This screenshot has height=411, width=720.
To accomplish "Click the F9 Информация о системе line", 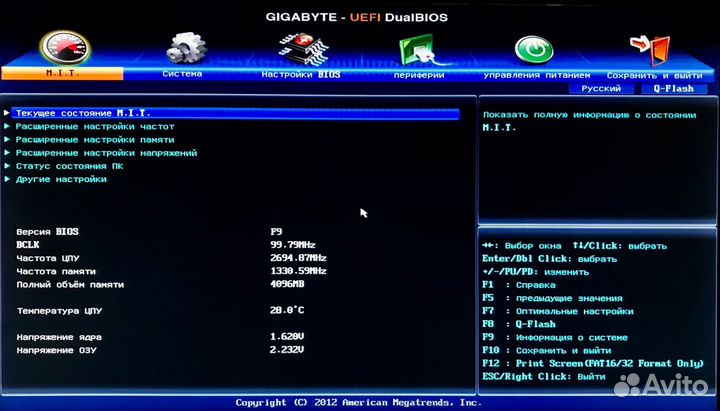I will click(x=555, y=338).
